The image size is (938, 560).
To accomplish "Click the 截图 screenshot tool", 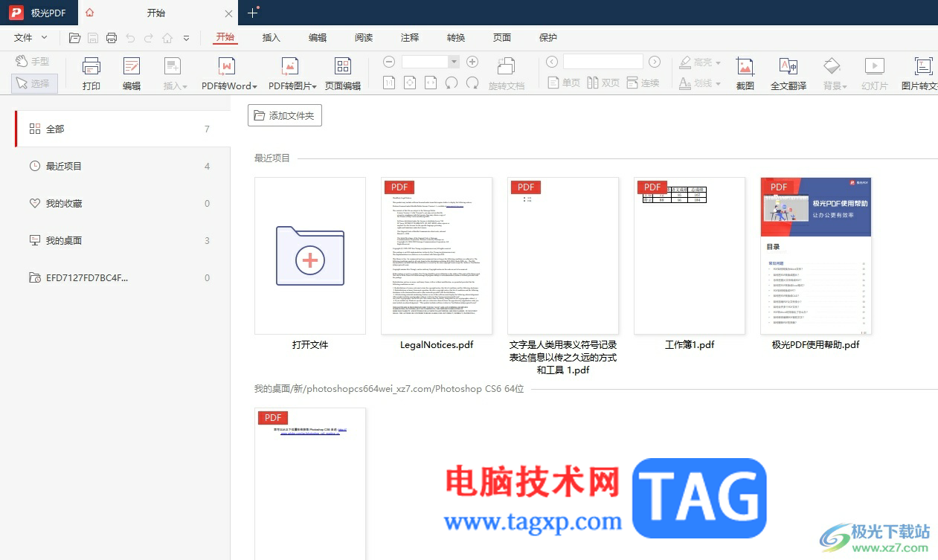I will (x=745, y=74).
